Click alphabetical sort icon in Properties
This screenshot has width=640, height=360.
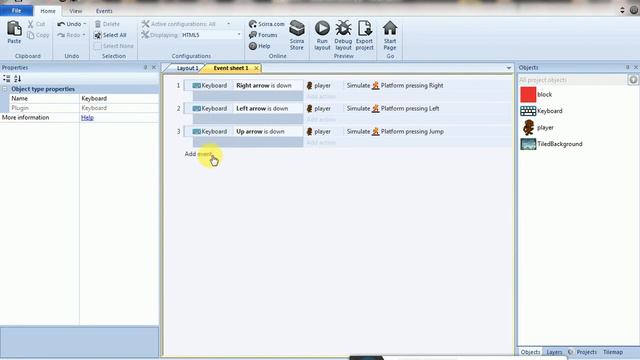[x=18, y=79]
